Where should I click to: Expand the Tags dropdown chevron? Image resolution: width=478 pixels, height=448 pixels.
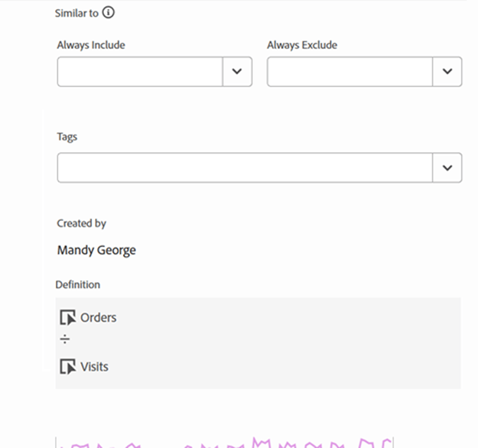point(447,168)
